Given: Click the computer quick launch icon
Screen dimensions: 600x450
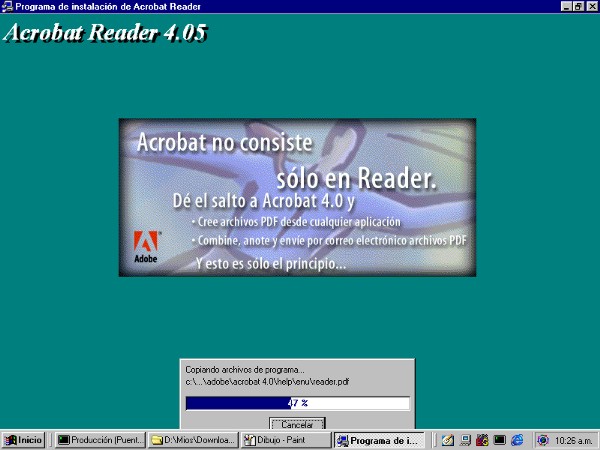Looking at the screenshot, I should [466, 439].
